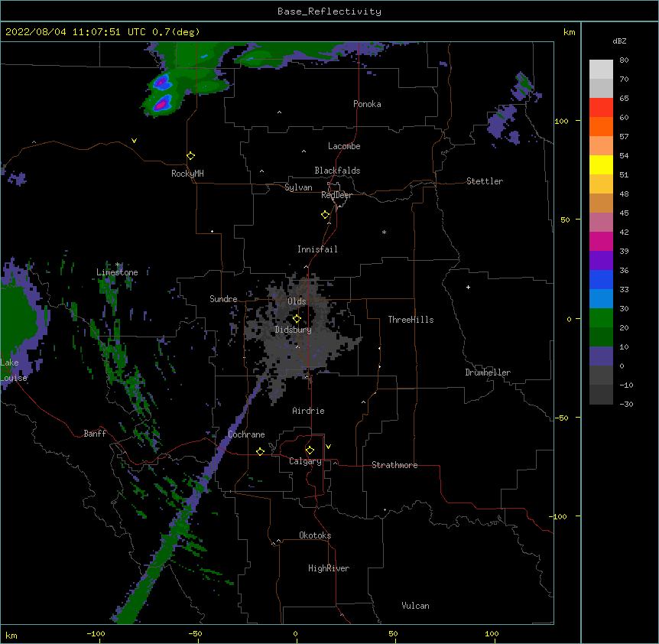The width and height of the screenshot is (659, 644).
Task: Click the -50 tick on the right axis
Action: coord(561,418)
